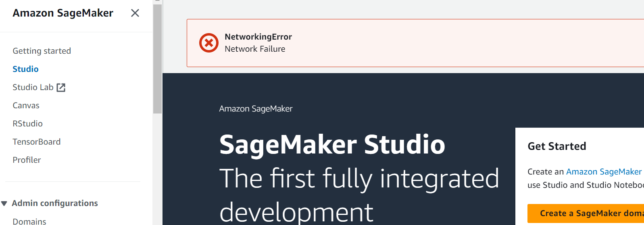This screenshot has height=225, width=644.
Task: Click the sidebar vertical scrollbar thumb
Action: 157,59
